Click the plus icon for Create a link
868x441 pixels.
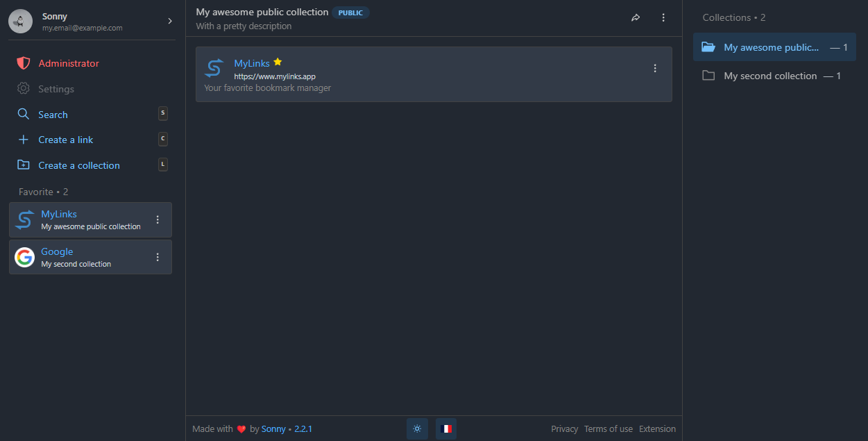[24, 140]
